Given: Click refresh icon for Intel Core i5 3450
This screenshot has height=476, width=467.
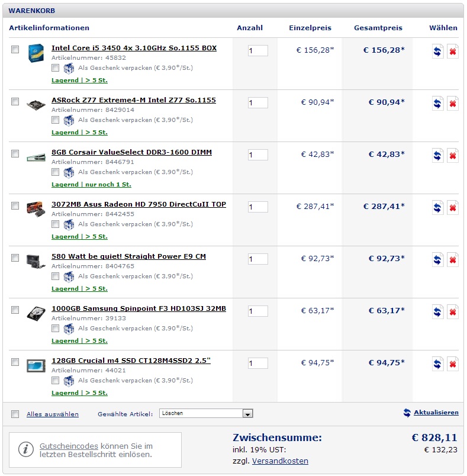Looking at the screenshot, I should click(437, 52).
